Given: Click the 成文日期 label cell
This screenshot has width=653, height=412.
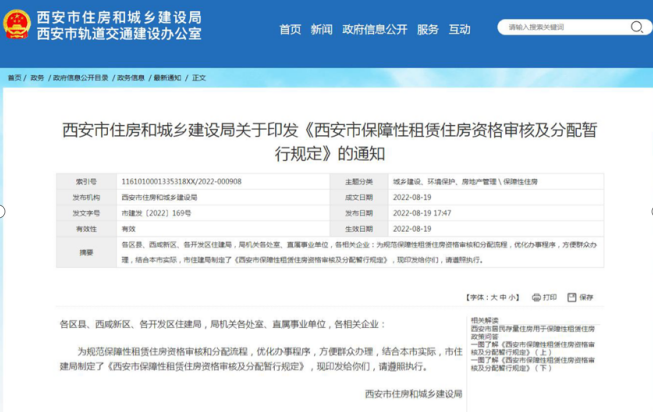Looking at the screenshot, I should (359, 197).
